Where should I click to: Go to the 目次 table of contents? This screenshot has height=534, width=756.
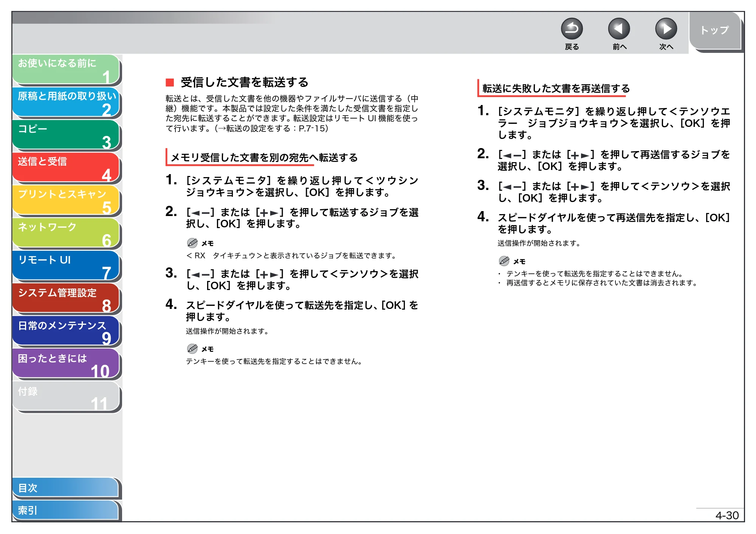pyautogui.click(x=66, y=488)
